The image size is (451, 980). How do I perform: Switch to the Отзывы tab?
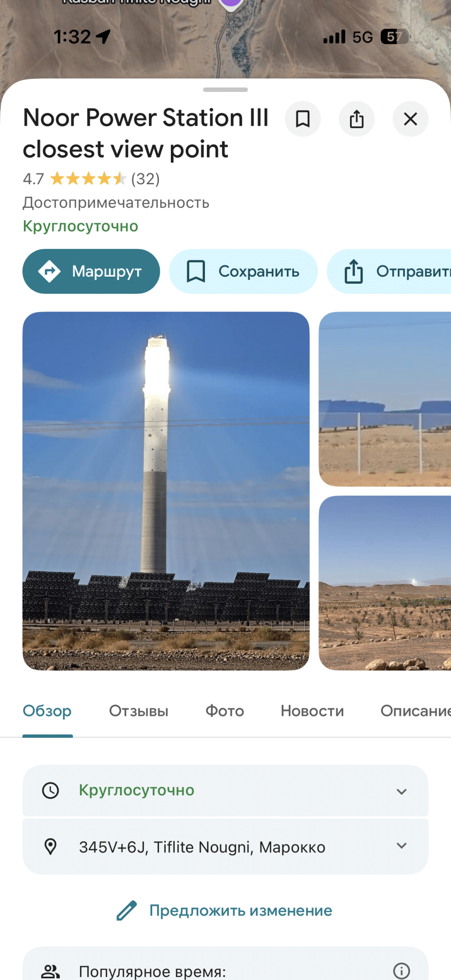coord(139,711)
